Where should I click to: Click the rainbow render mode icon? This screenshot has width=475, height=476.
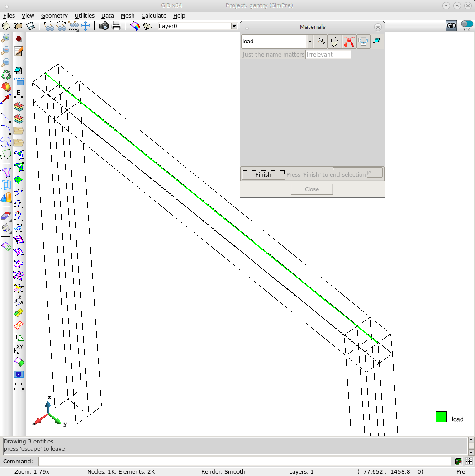coord(135,26)
